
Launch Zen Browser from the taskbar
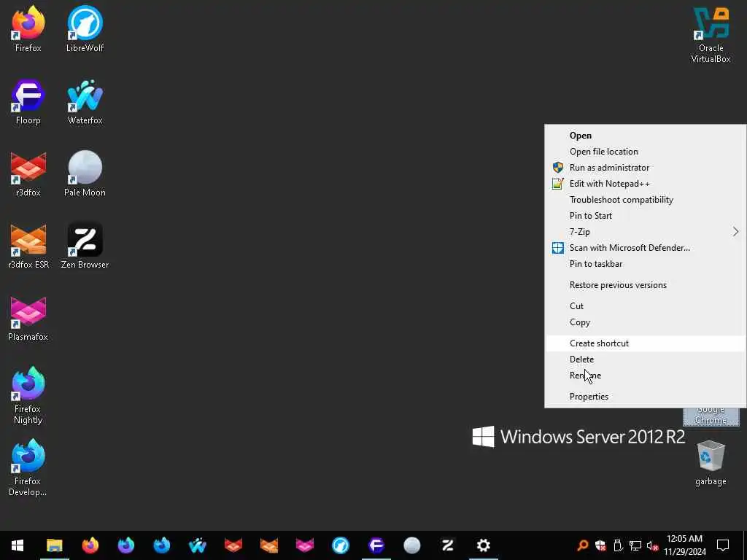point(448,545)
